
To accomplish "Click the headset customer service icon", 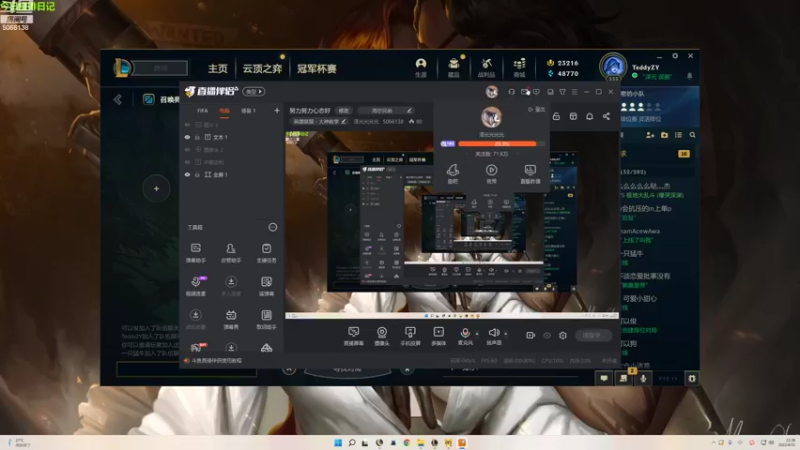I will (511, 92).
